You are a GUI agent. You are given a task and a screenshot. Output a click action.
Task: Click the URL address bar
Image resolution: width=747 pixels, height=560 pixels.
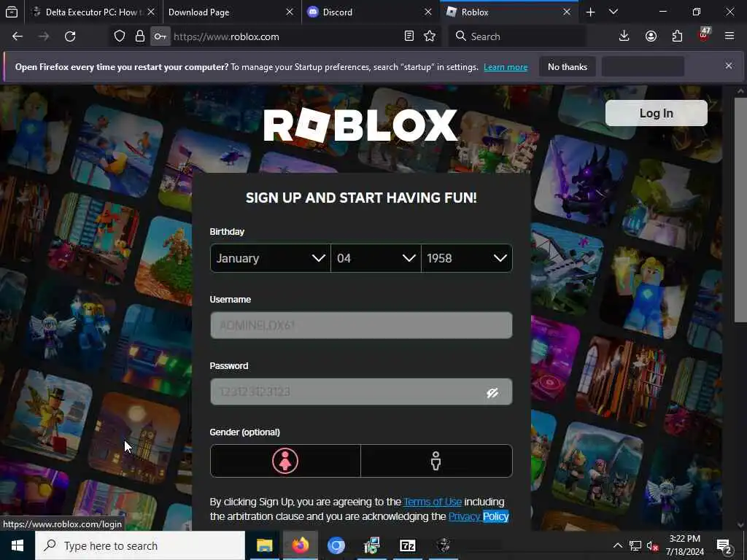pyautogui.click(x=286, y=36)
